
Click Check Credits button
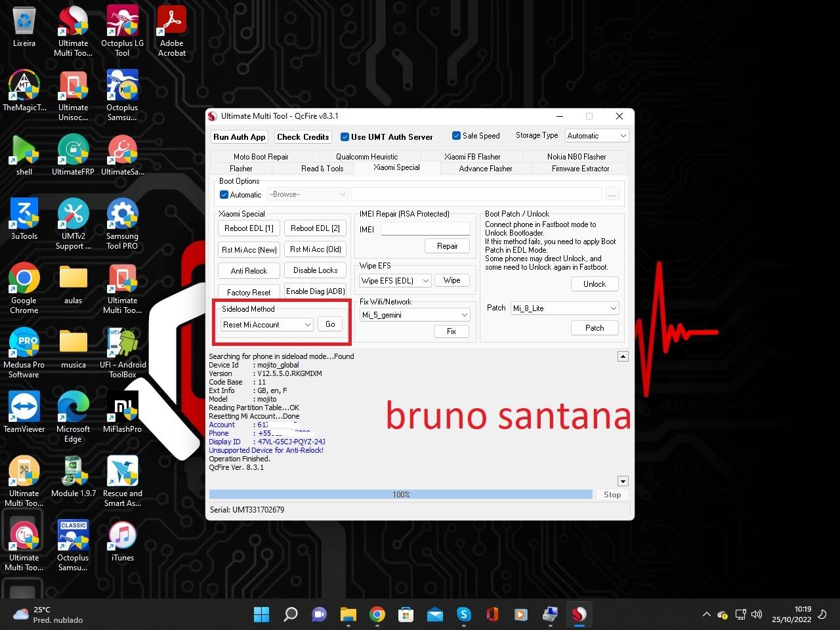click(303, 137)
